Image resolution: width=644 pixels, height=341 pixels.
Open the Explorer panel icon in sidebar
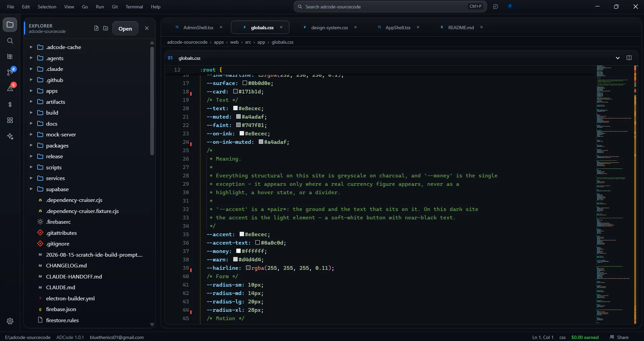[x=10, y=25]
